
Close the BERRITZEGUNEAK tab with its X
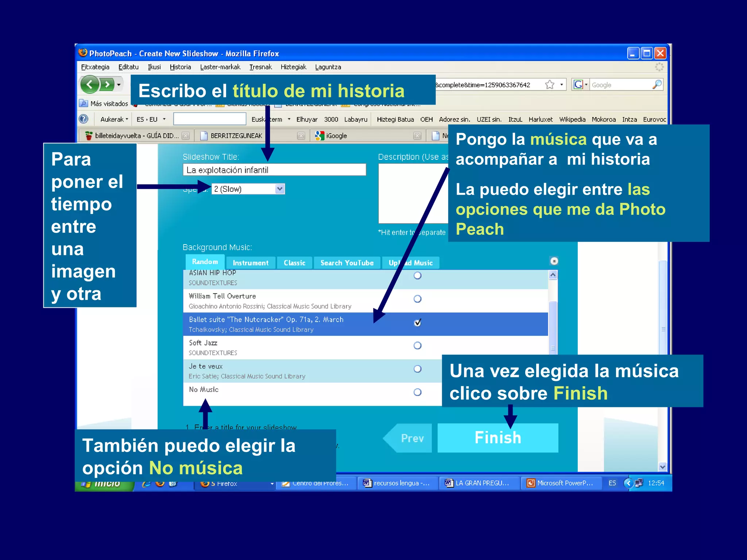coord(301,136)
